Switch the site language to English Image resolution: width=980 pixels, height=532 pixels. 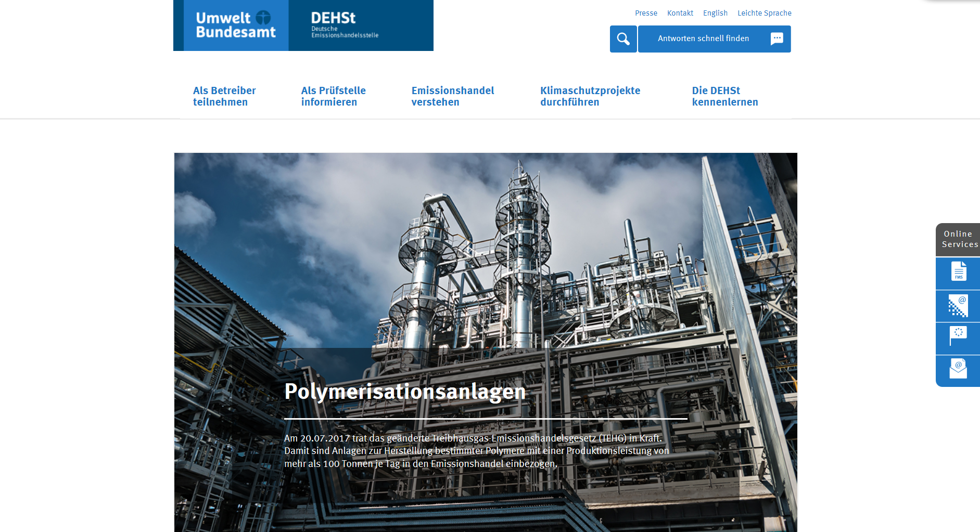point(715,13)
